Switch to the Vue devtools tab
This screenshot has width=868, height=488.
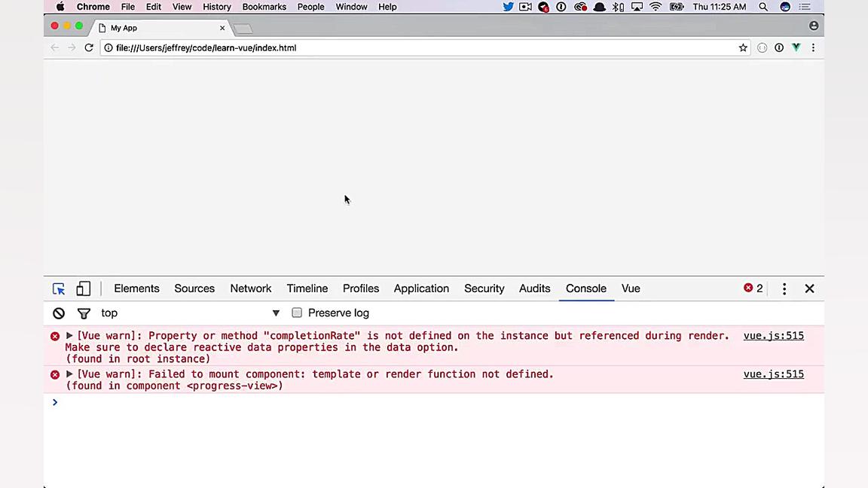(631, 288)
